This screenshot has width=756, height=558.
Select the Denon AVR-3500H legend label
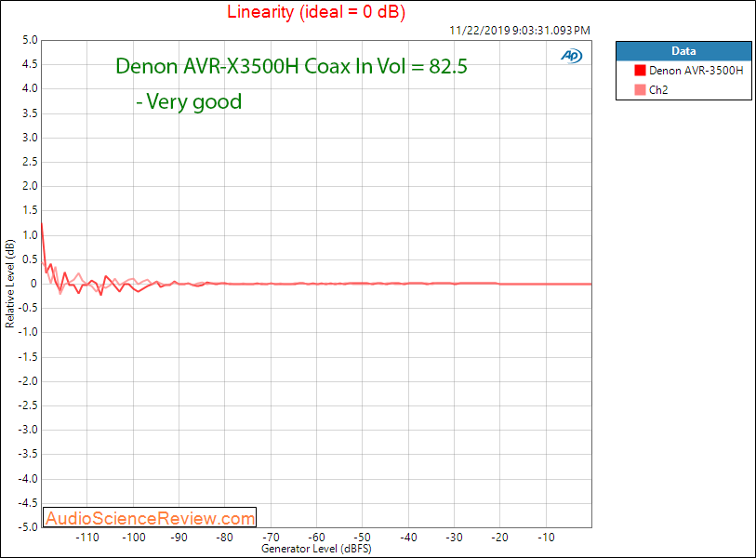(x=696, y=71)
